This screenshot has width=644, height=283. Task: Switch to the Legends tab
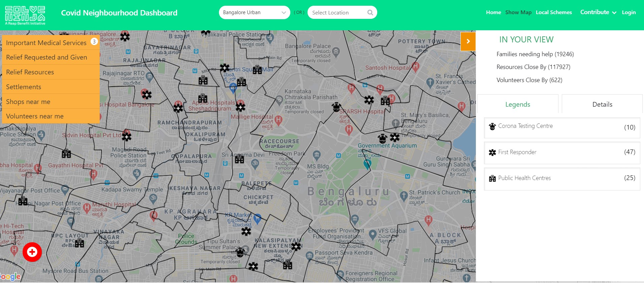pos(518,104)
